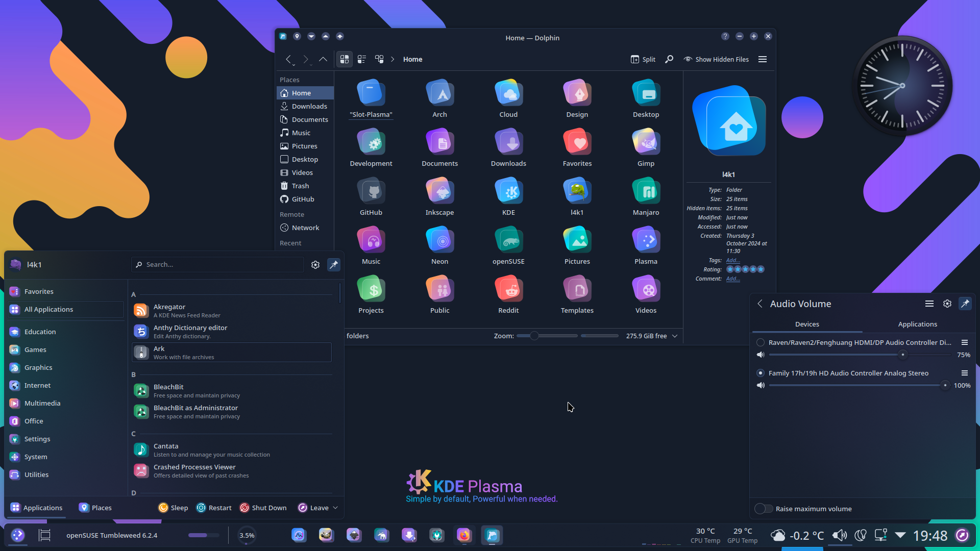980x551 pixels.
Task: Toggle Raise maximum volume switch
Action: coord(764,509)
